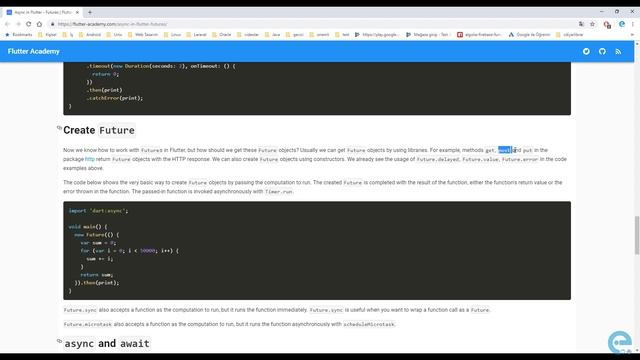Click the scheduleMicrotask inline code
This screenshot has height=360, width=640.
pyautogui.click(x=369, y=324)
